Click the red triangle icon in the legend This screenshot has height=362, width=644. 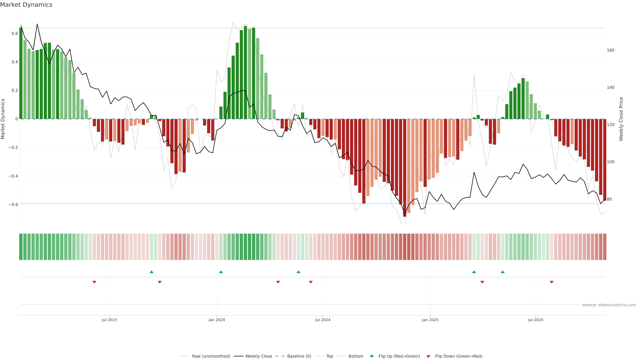pos(428,356)
